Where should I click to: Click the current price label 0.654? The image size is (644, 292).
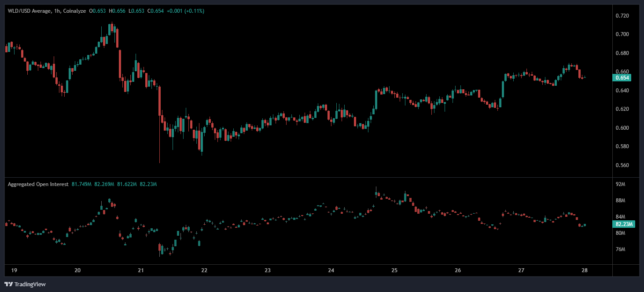tap(622, 78)
